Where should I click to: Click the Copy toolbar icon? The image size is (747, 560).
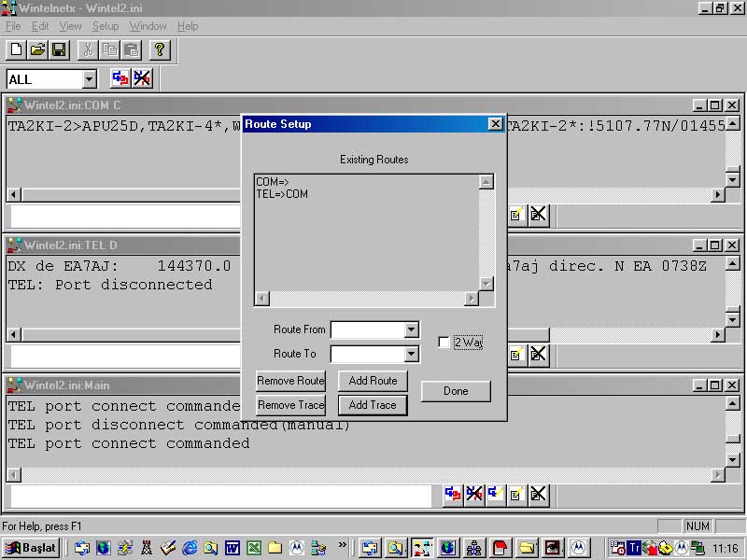(x=110, y=49)
